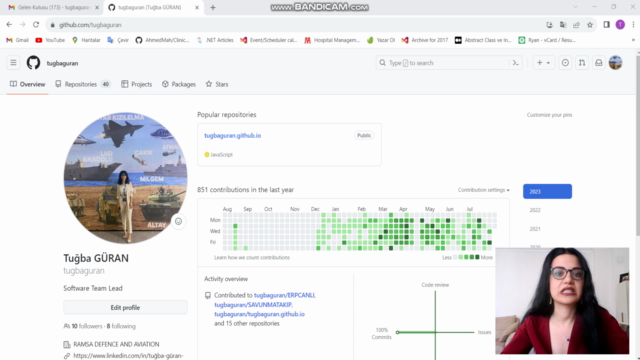Image resolution: width=640 pixels, height=360 pixels.
Task: Open the AhmedMaly/Clinic bookmark
Action: 162,40
